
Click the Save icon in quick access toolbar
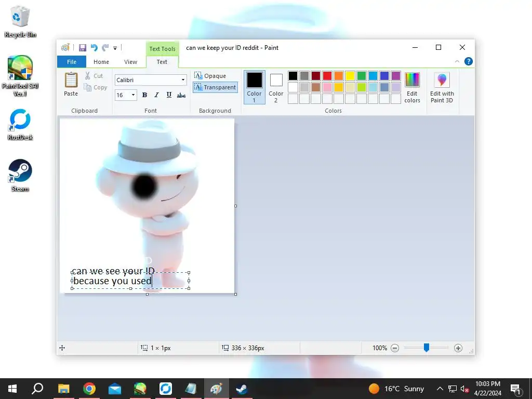83,48
